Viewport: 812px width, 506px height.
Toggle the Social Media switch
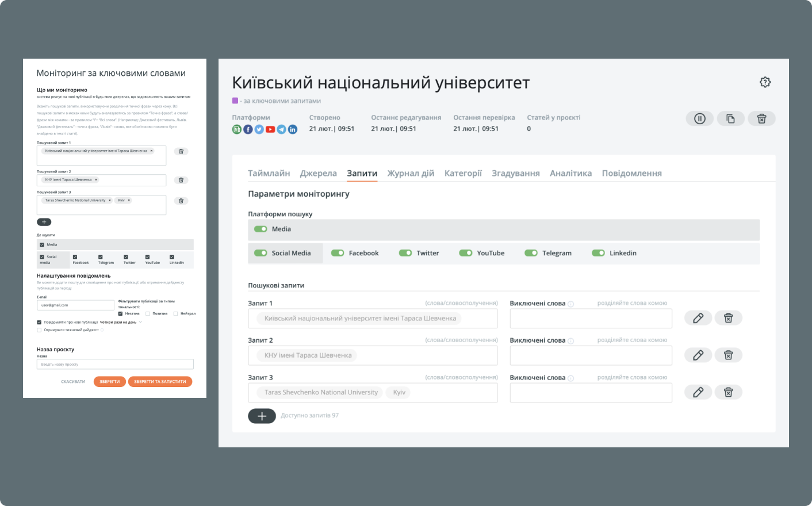click(261, 253)
